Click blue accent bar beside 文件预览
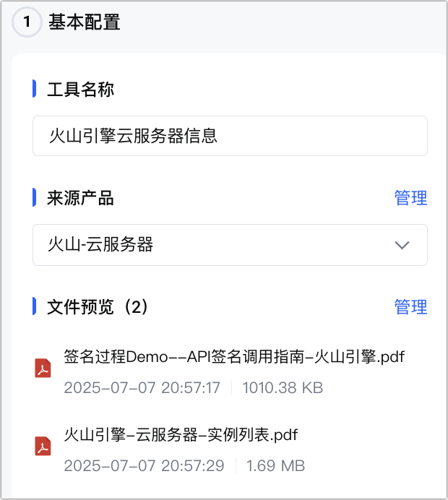This screenshot has height=500, width=448. [x=34, y=306]
